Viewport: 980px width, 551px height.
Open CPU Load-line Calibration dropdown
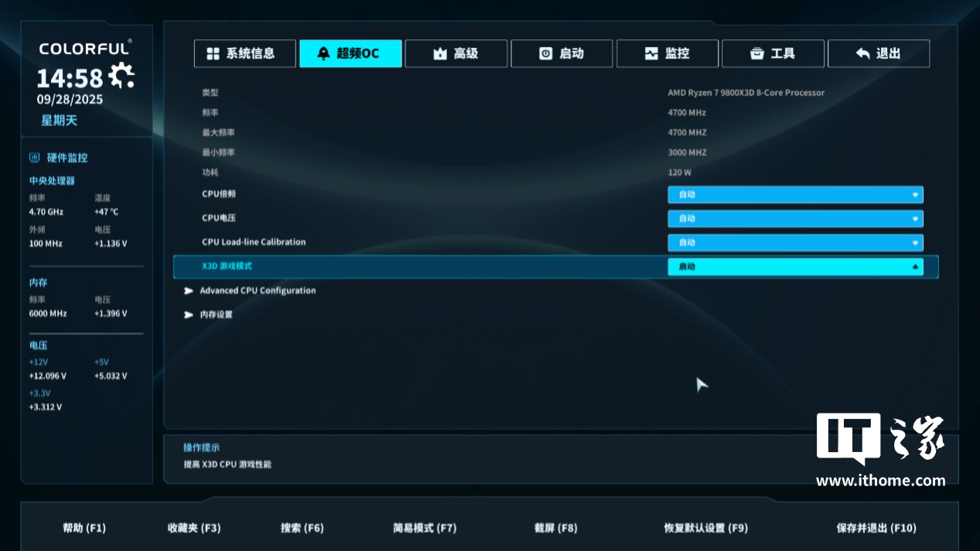(x=795, y=243)
